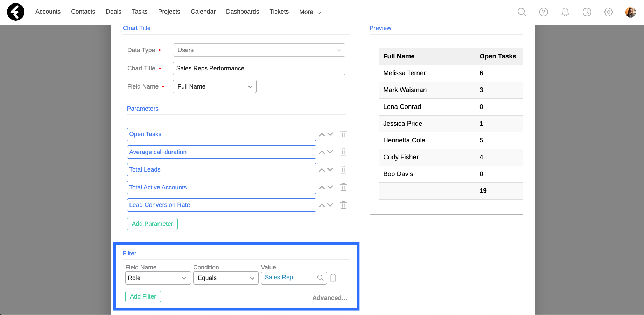Click Melissa Terner row in preview
The image size is (644, 315).
(451, 73)
